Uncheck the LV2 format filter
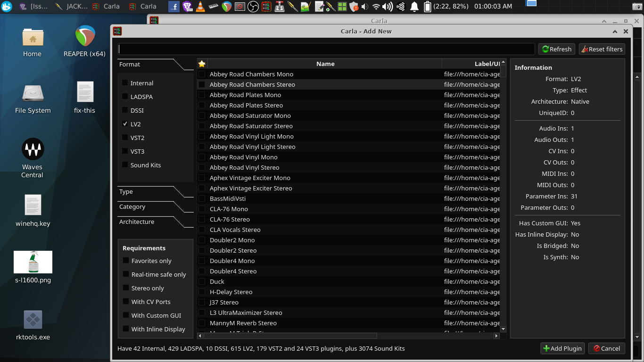The height and width of the screenshot is (362, 644). click(x=125, y=124)
